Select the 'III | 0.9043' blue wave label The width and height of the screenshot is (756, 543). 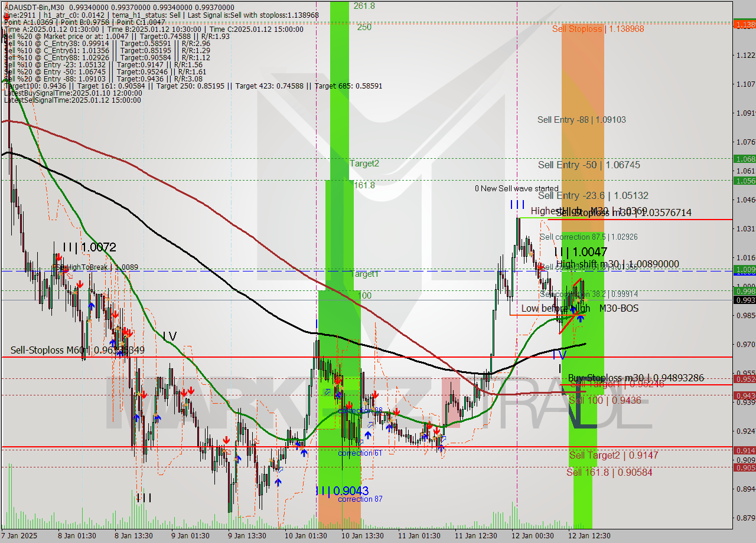pyautogui.click(x=342, y=490)
